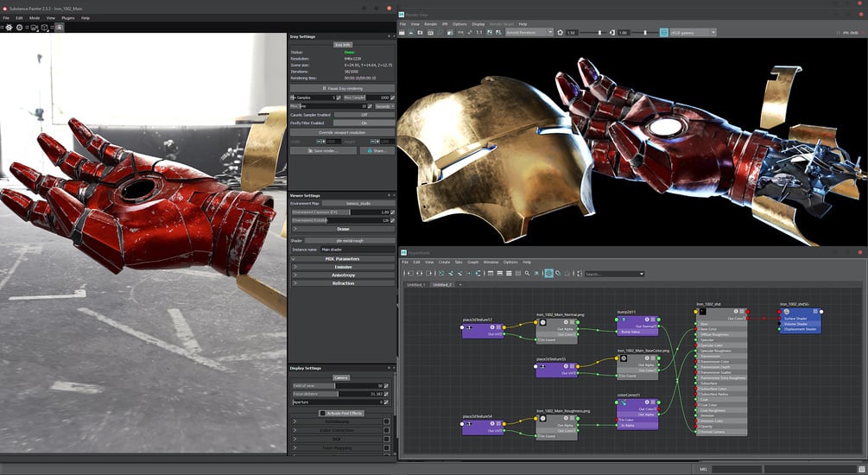
Task: Toggle Caustic Sampler Enabled switch
Action: point(364,115)
